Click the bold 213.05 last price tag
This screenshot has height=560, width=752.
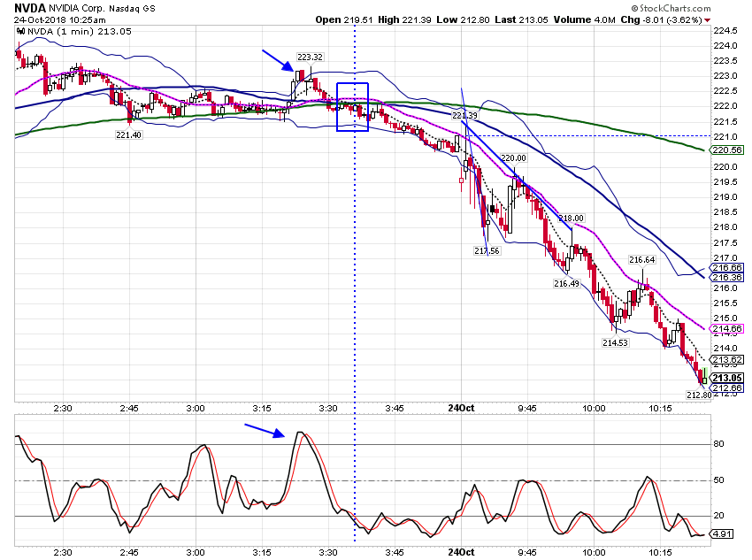pyautogui.click(x=727, y=378)
